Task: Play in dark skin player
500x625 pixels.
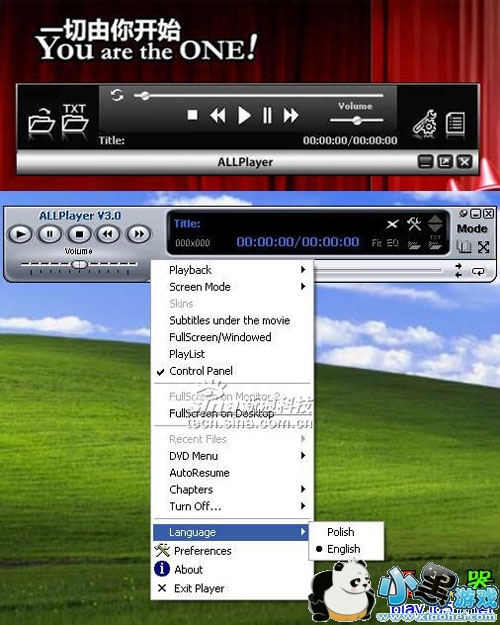Action: pyautogui.click(x=244, y=116)
